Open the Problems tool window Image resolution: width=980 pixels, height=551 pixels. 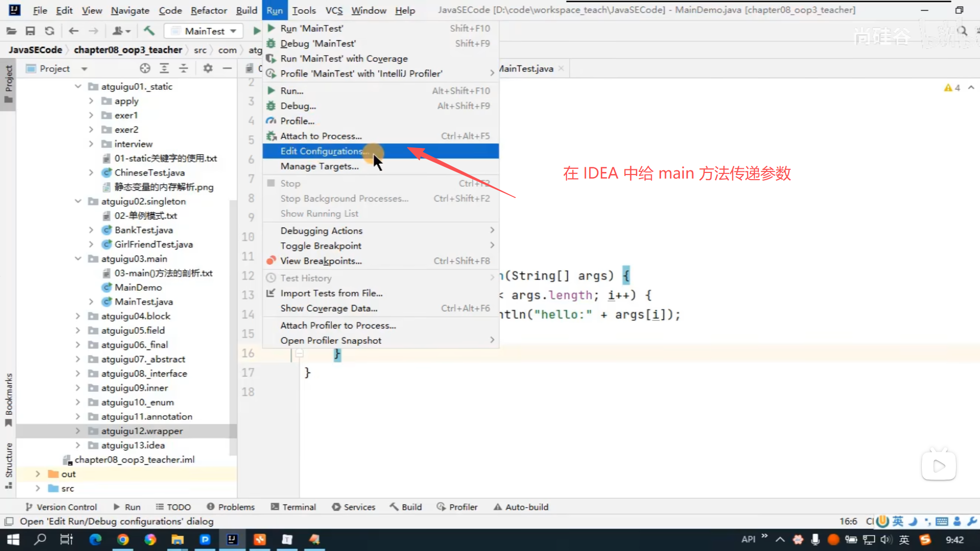[x=231, y=507]
